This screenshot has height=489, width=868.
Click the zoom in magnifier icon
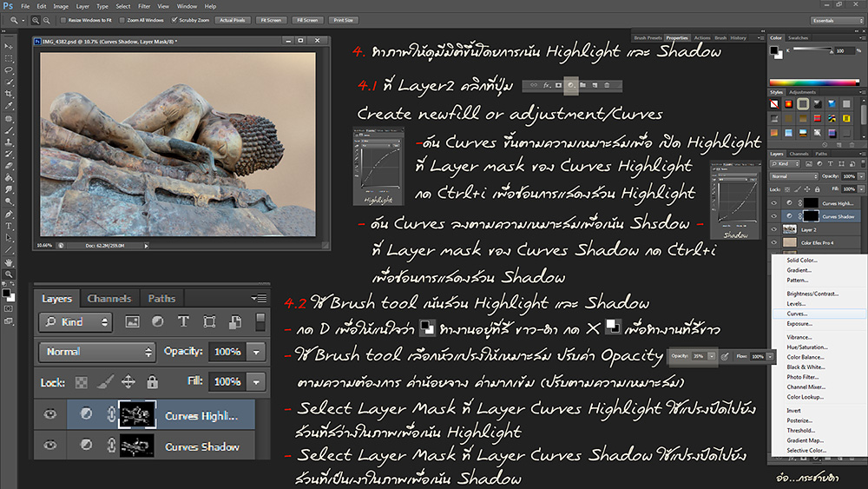pyautogui.click(x=36, y=20)
